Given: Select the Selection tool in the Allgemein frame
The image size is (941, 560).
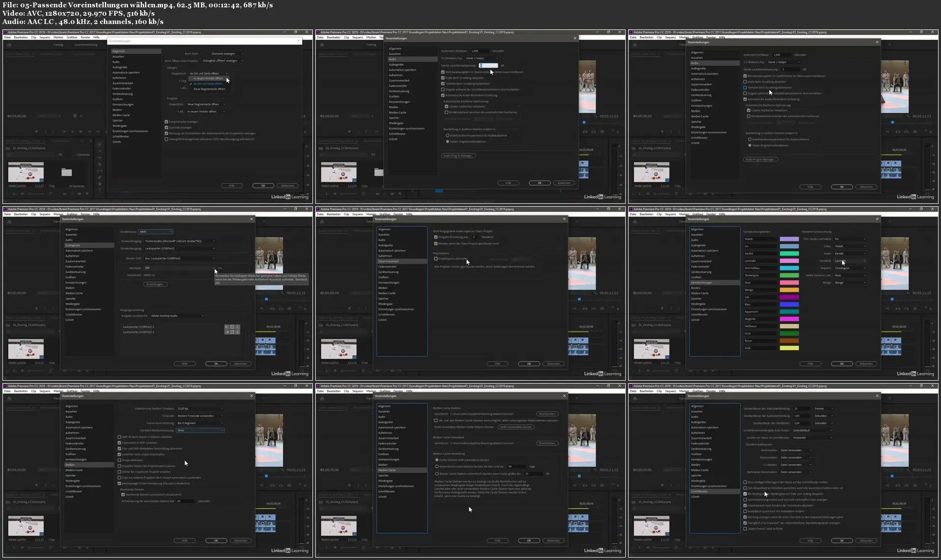Looking at the screenshot, I should click(x=100, y=145).
